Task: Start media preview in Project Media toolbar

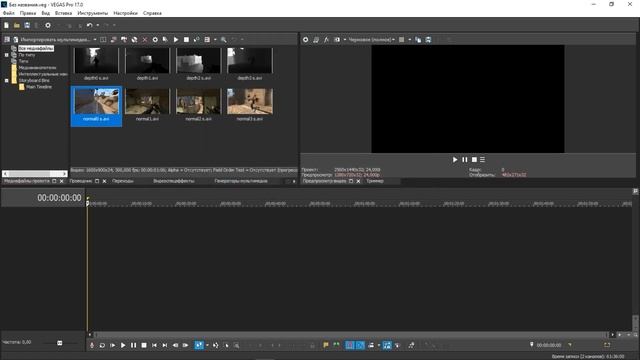Action: (x=176, y=40)
